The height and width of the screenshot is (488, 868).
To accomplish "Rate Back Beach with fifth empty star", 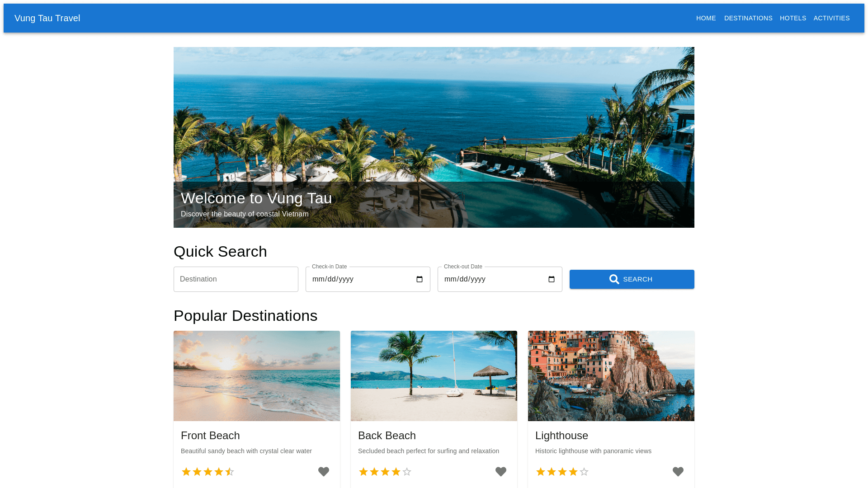I will (407, 472).
